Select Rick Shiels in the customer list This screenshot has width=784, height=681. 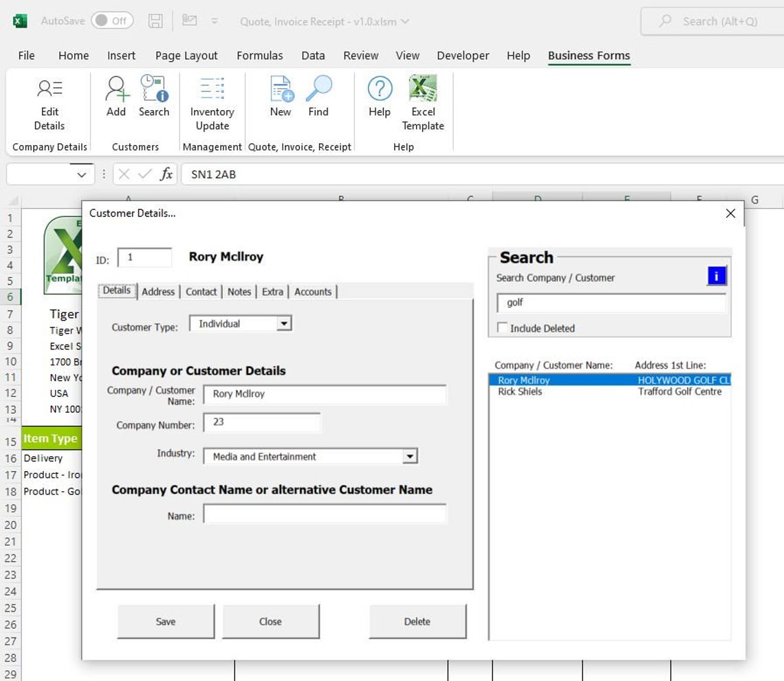(x=521, y=391)
